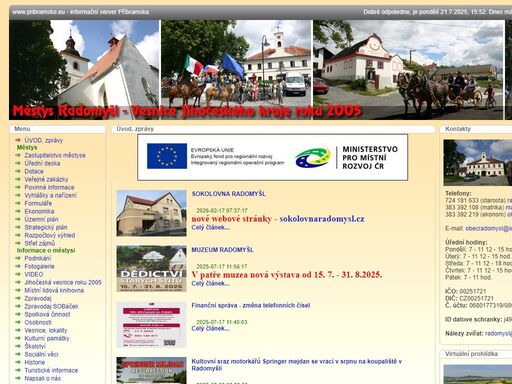Open Historie menu link
The image size is (512, 384).
[x=35, y=362]
